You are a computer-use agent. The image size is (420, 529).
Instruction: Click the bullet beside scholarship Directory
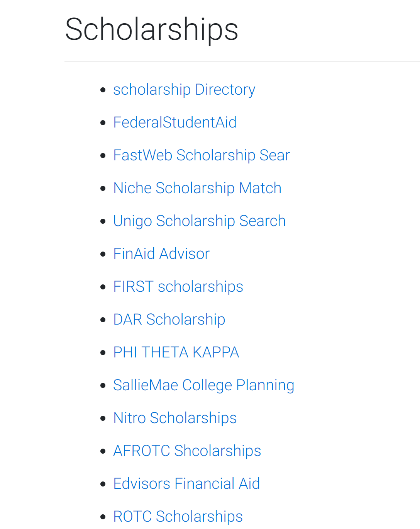(x=103, y=90)
